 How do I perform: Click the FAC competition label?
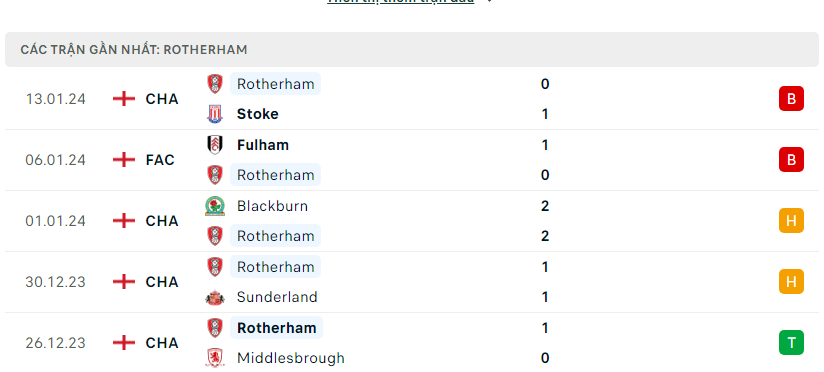tap(160, 160)
